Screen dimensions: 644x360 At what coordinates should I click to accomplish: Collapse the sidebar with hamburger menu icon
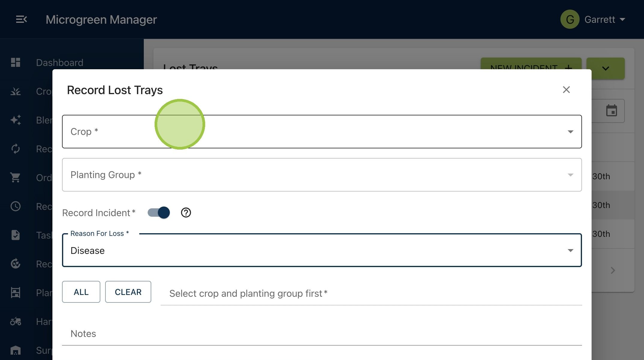(21, 19)
